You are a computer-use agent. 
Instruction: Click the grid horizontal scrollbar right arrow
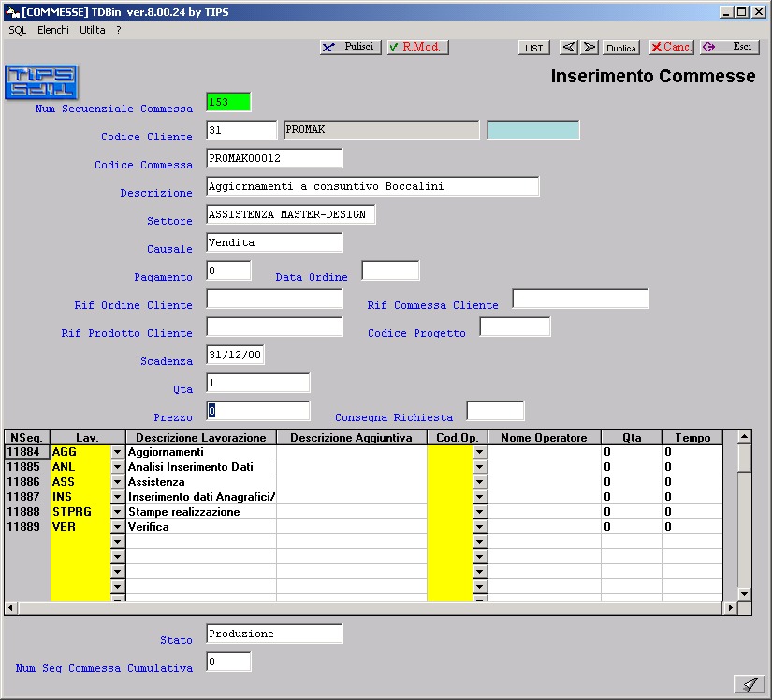tap(730, 608)
